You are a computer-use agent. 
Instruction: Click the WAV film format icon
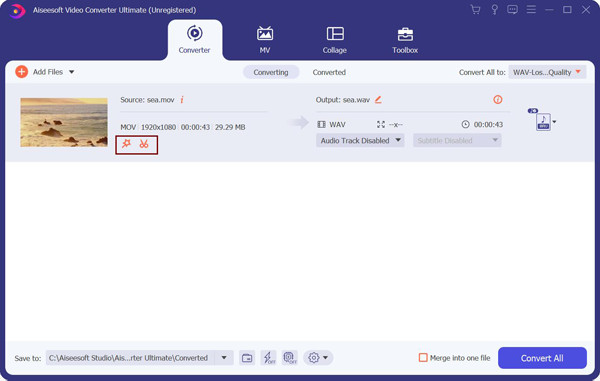321,124
